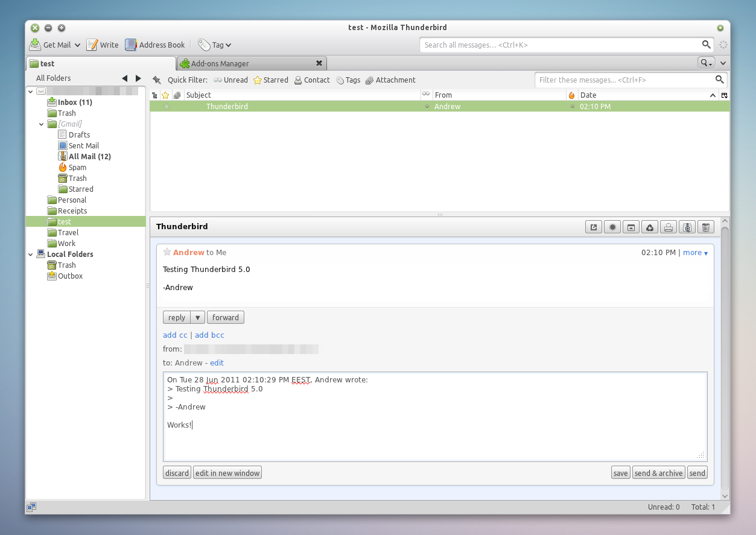Click the archive box button in message header
Image resolution: width=756 pixels, height=535 pixels.
click(x=687, y=227)
